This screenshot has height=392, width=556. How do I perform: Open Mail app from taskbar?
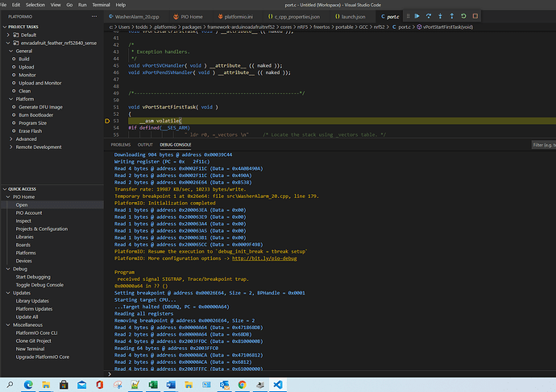point(82,385)
